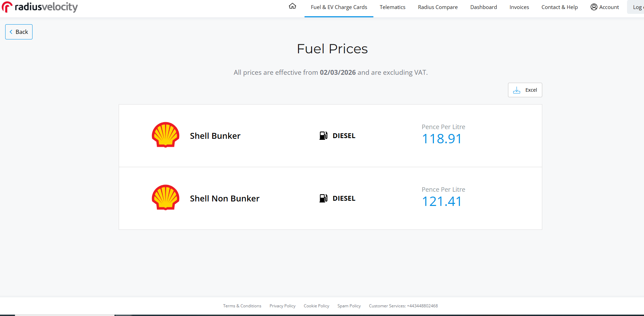Image resolution: width=644 pixels, height=316 pixels.
Task: Open the Telematics menu
Action: 392,7
